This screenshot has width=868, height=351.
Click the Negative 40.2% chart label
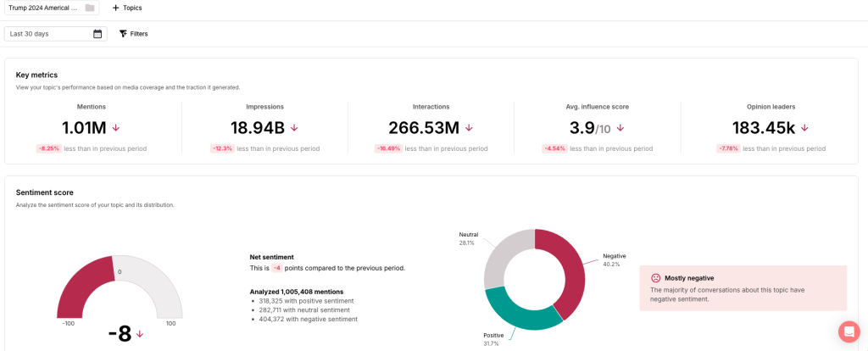[614, 260]
